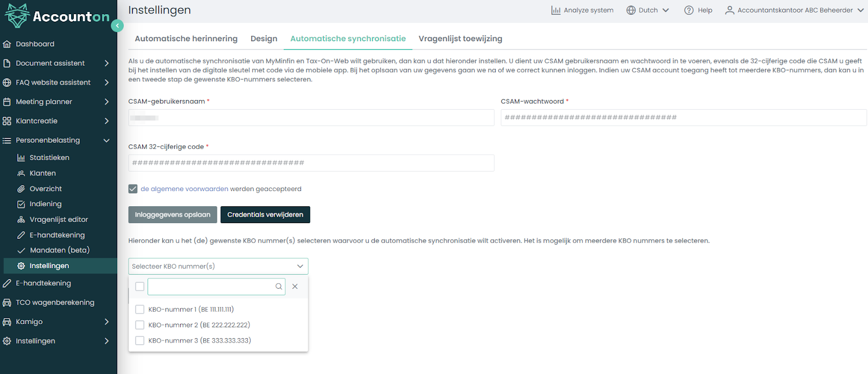Click Inloggegevens opslaan button
This screenshot has height=374, width=868.
tap(173, 215)
